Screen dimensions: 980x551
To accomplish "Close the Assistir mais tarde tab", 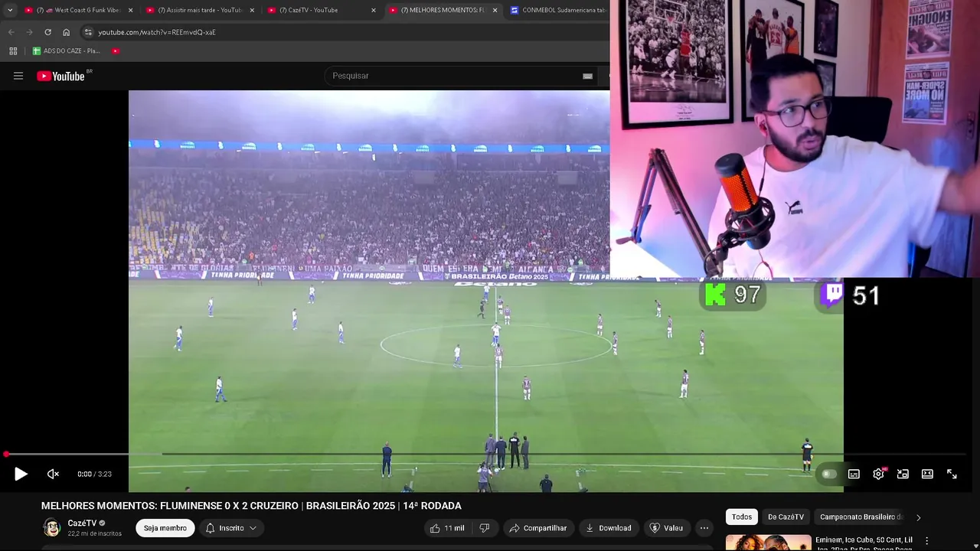I will [252, 10].
